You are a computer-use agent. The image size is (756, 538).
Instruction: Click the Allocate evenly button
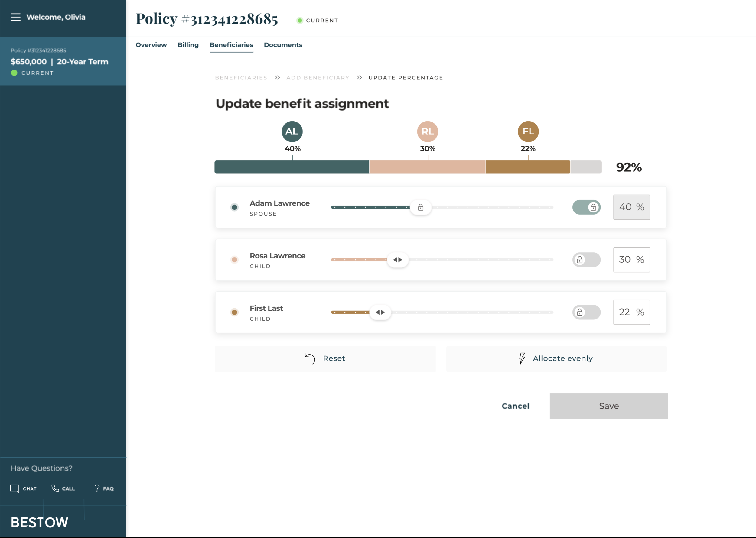(556, 359)
